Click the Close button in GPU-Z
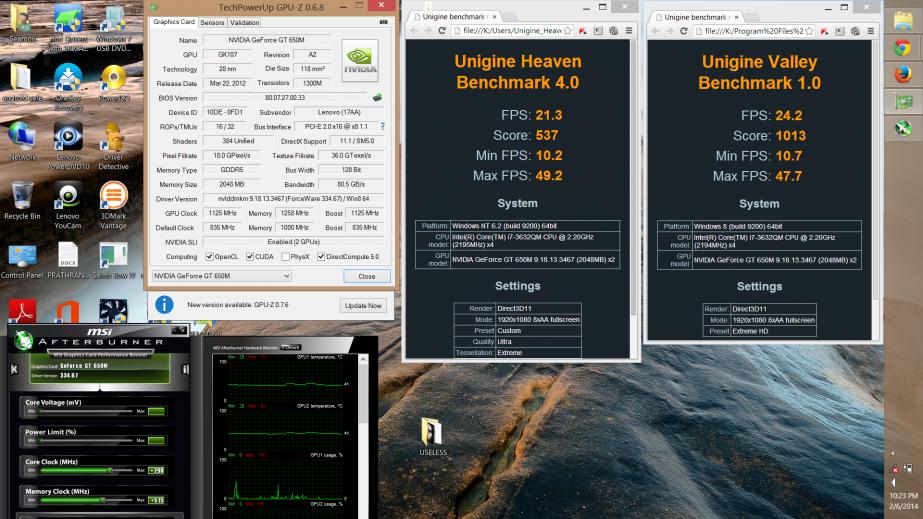Viewport: 923px width, 519px height. click(x=366, y=276)
